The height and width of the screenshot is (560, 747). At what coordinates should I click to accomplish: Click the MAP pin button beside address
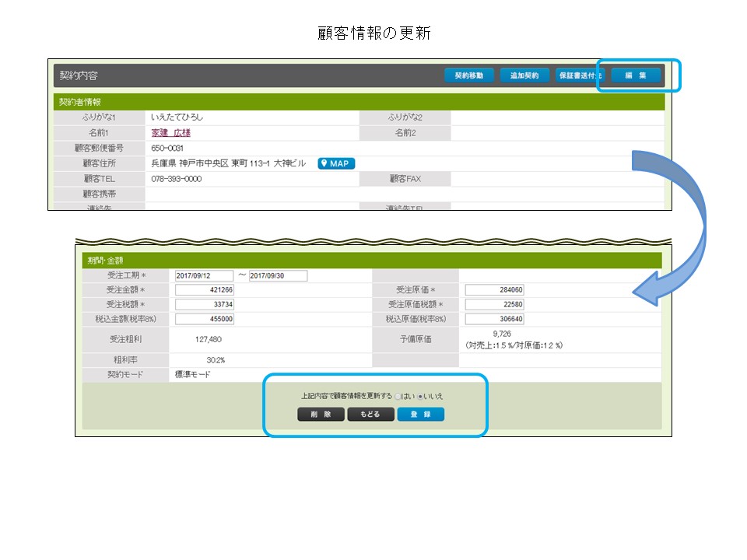(x=336, y=163)
